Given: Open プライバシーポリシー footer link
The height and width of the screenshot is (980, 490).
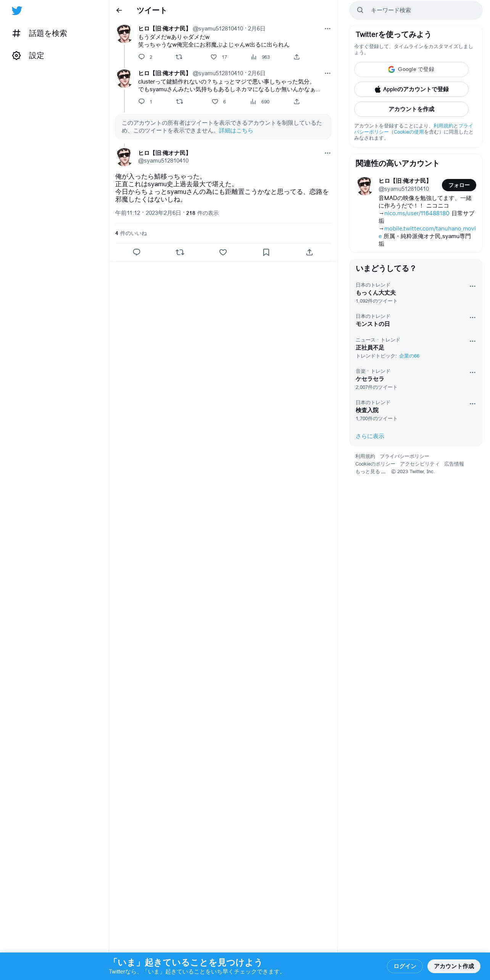Looking at the screenshot, I should [x=404, y=456].
